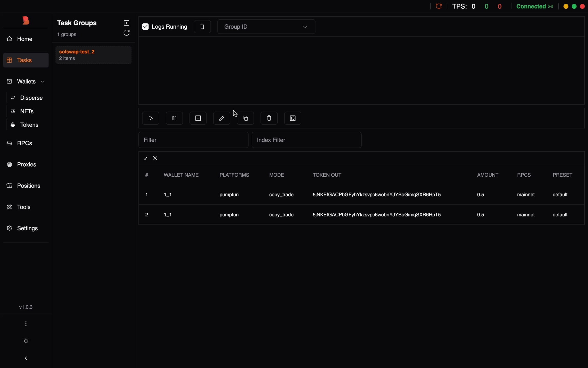Select all tasks with the checkmark
The image size is (588, 368).
(x=145, y=158)
